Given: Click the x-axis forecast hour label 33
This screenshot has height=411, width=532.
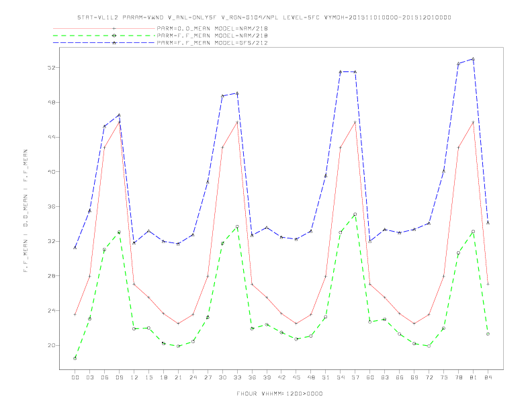Looking at the screenshot, I should (x=237, y=377).
